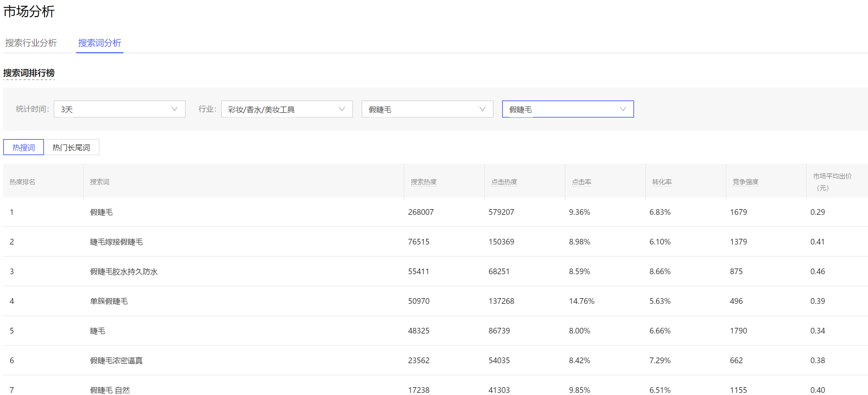Image resolution: width=868 pixels, height=395 pixels.
Task: Open the 统计时间 3天 dropdown
Action: pyautogui.click(x=119, y=109)
